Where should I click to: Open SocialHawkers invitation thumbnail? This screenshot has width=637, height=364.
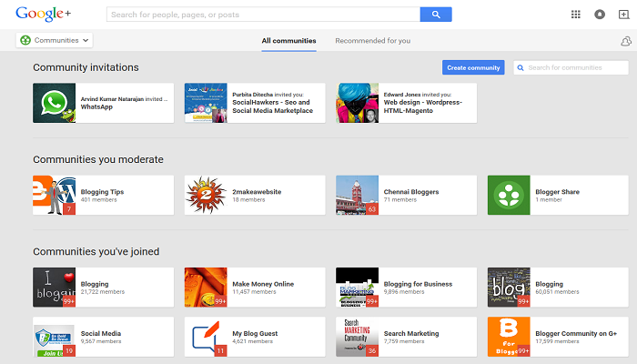pyautogui.click(x=206, y=103)
